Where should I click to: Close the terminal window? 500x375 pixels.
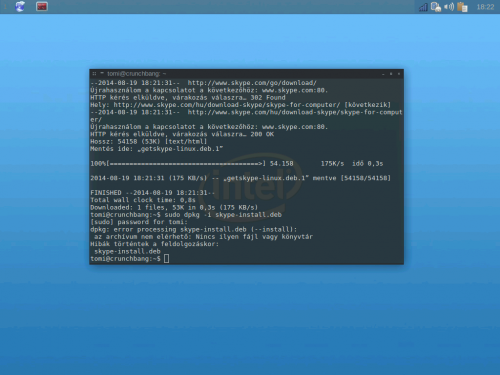coord(399,74)
